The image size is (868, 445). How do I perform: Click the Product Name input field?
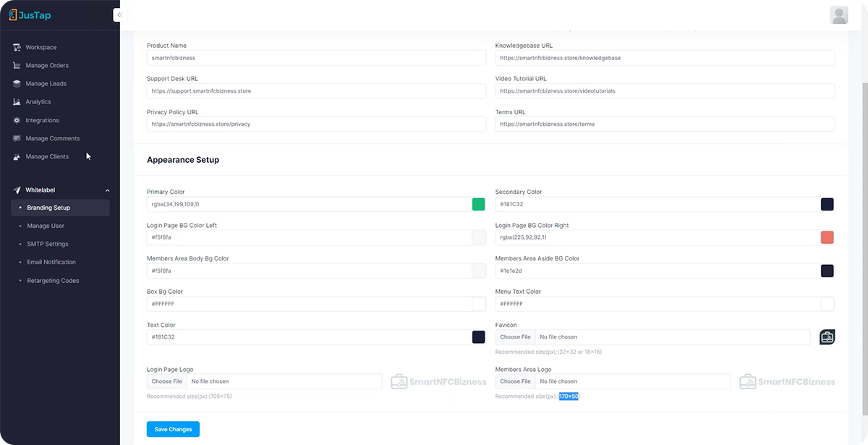[316, 58]
